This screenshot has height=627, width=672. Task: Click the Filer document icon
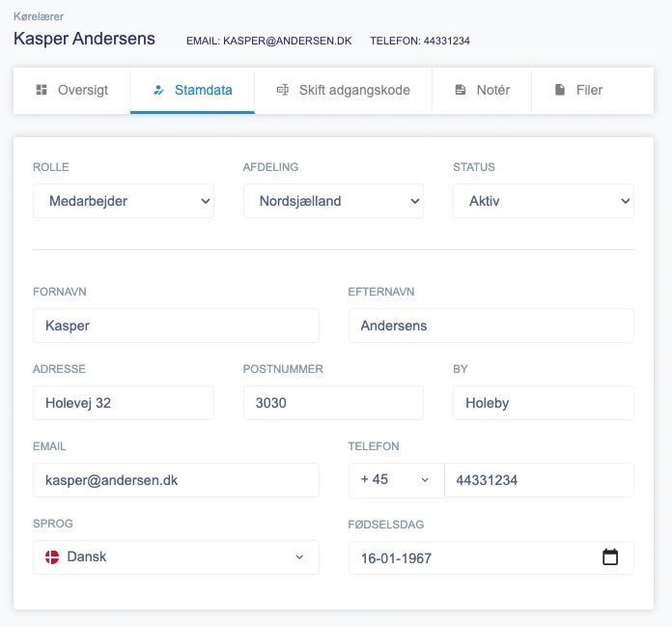click(x=560, y=90)
